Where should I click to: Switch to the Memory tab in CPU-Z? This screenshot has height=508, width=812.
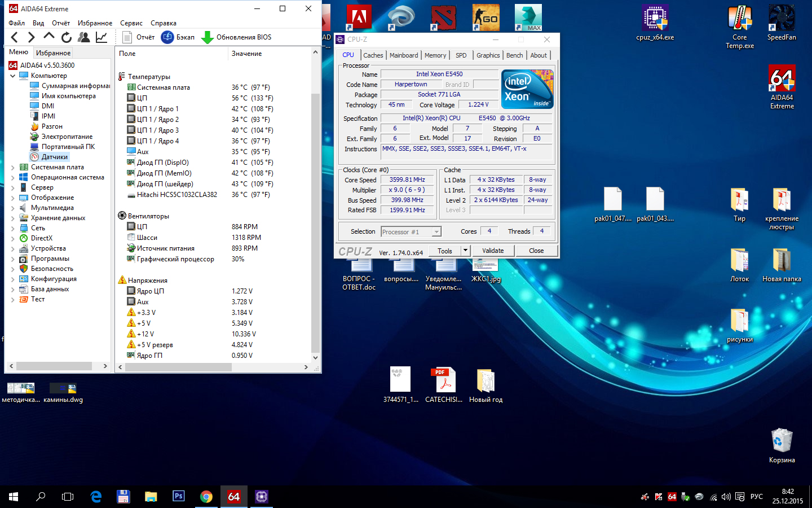coord(435,55)
